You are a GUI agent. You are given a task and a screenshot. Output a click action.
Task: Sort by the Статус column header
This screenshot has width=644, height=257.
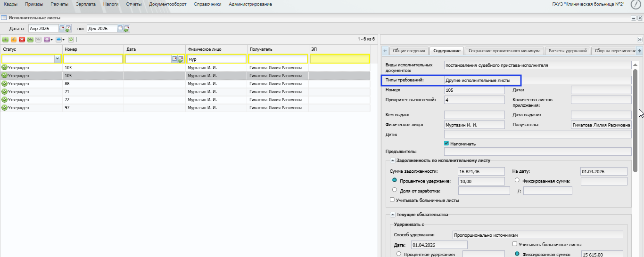[x=31, y=49]
